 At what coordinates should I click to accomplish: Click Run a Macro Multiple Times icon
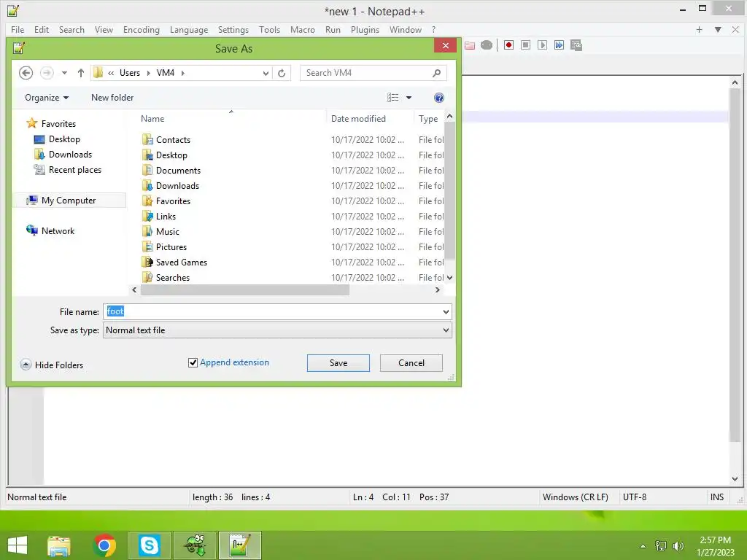click(x=559, y=45)
